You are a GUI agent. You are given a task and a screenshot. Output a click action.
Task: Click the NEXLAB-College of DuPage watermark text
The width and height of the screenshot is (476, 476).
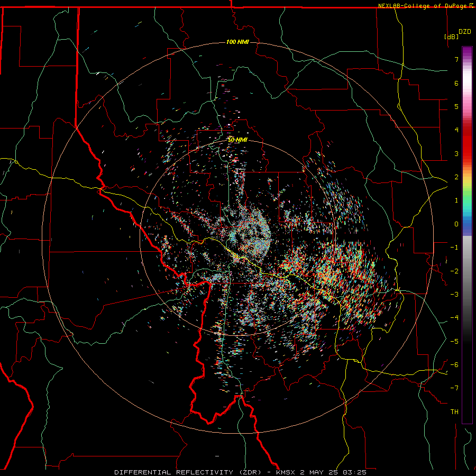(426, 6)
